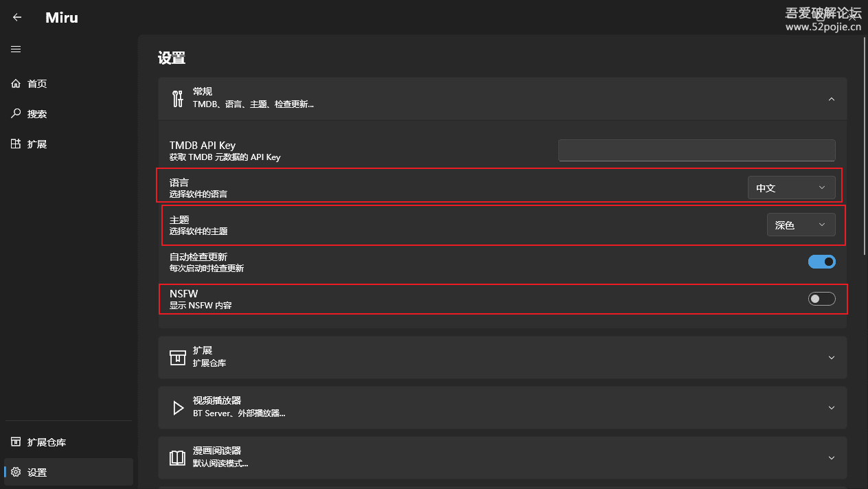Click the 扩展 puzzle icon in sidebar
The width and height of the screenshot is (868, 489).
pos(16,144)
